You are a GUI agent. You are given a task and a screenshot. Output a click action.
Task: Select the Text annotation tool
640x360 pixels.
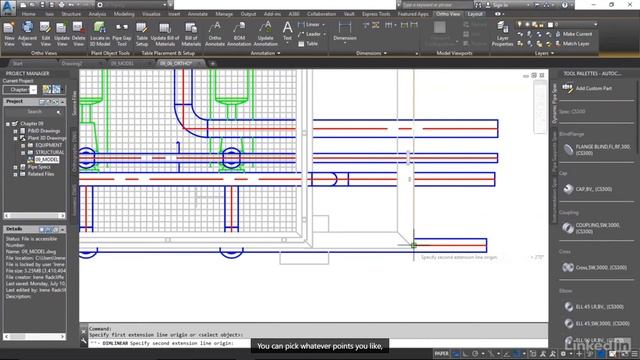click(287, 31)
